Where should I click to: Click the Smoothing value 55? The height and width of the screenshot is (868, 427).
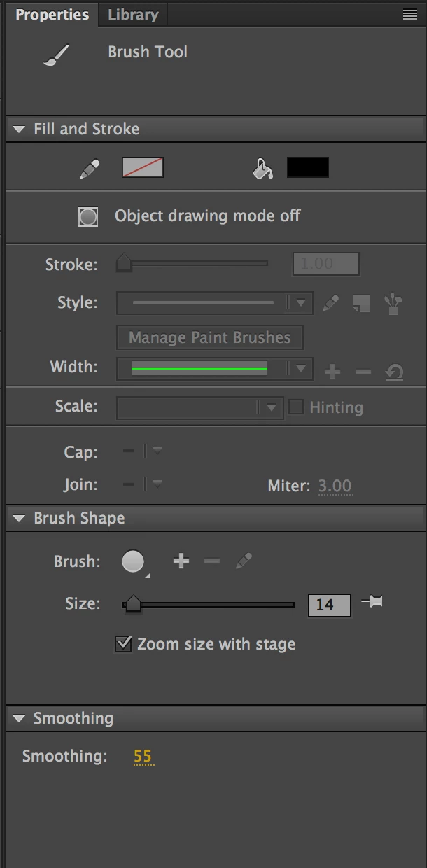(143, 756)
